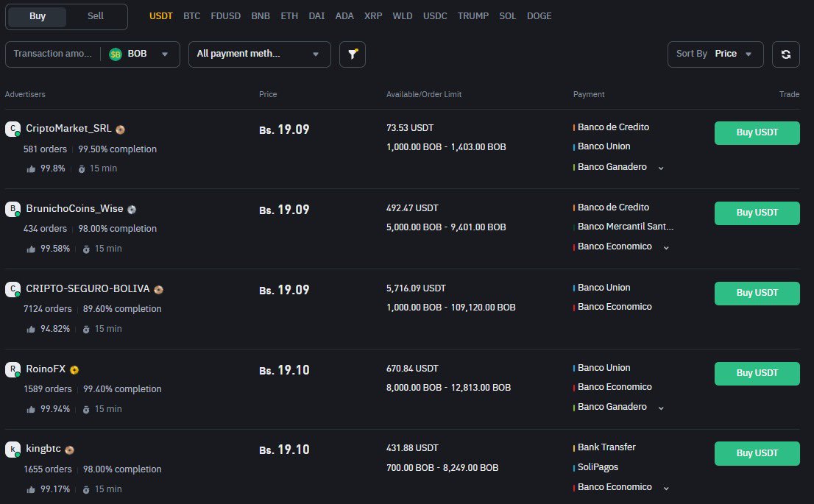This screenshot has width=814, height=504.
Task: Select the BNB tab
Action: 261,16
